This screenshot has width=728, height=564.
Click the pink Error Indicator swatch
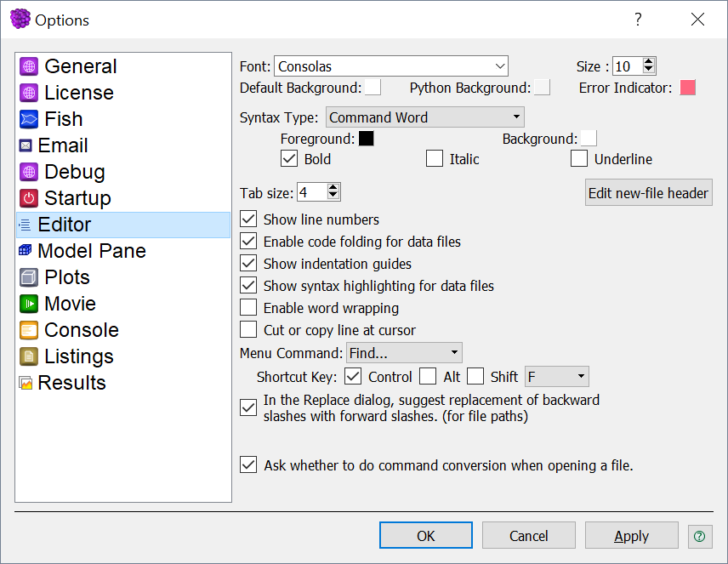pos(688,88)
